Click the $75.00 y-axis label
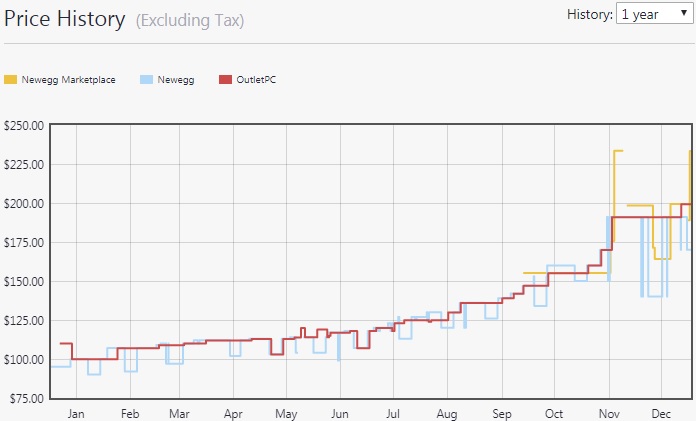The height and width of the screenshot is (421, 696). [26, 399]
